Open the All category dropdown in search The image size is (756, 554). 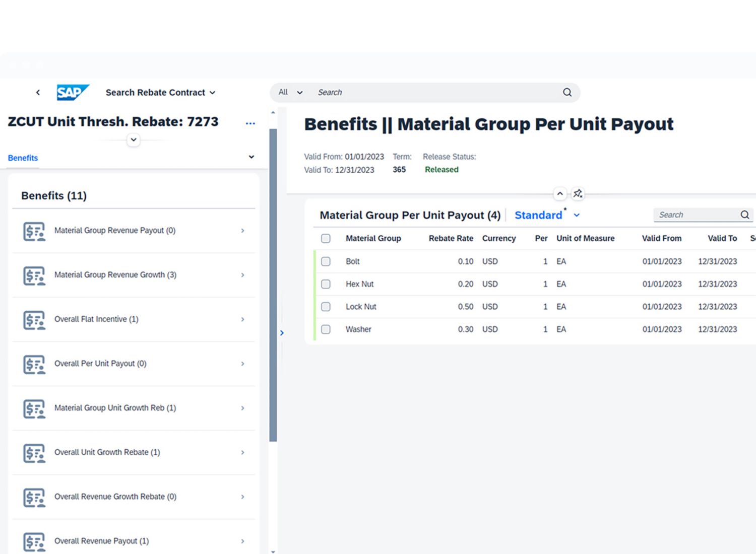(290, 93)
